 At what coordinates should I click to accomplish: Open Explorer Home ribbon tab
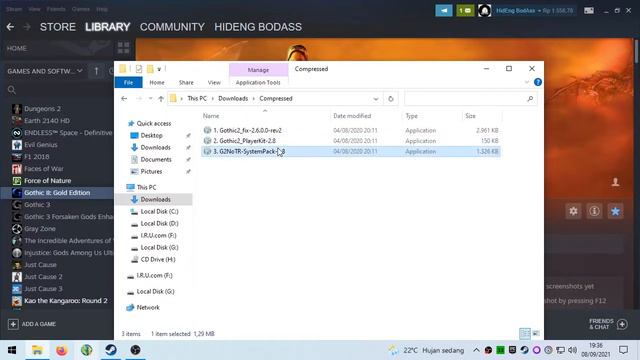click(x=157, y=82)
